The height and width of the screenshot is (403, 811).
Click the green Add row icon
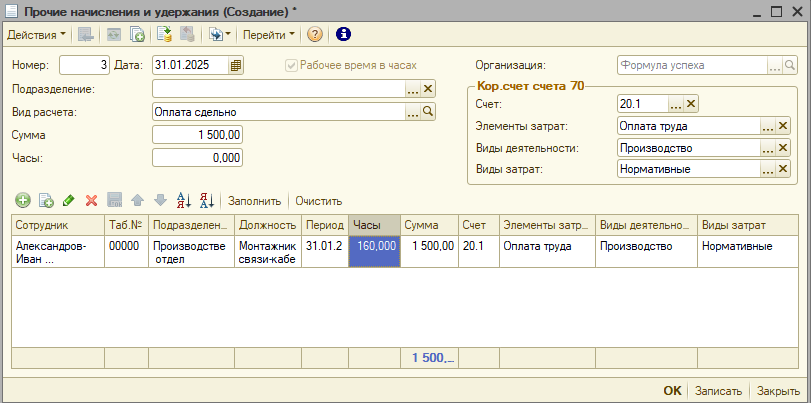23,200
